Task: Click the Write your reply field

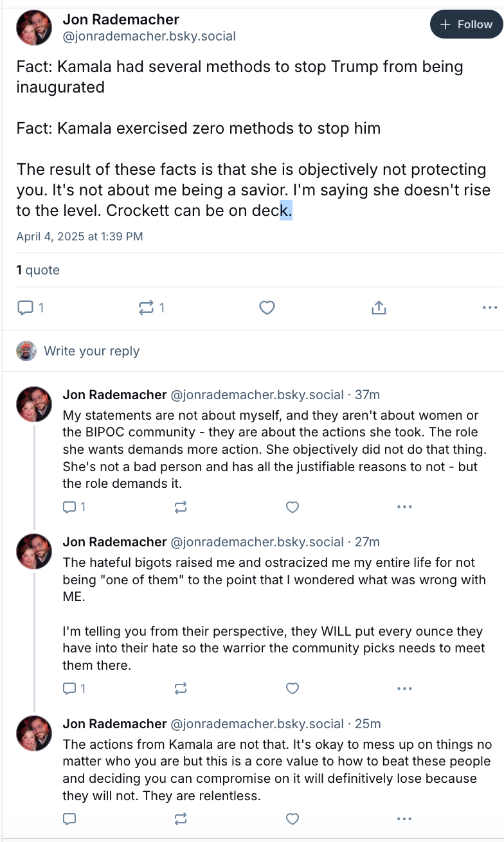Action: 91,351
